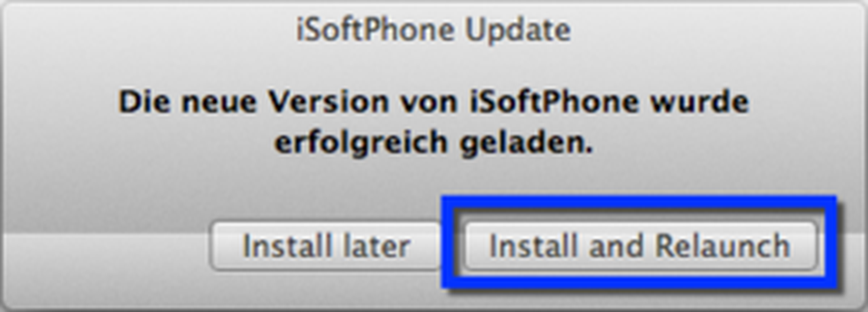868x312 pixels.
Task: Click the Install and Relaunch button
Action: pyautogui.click(x=641, y=246)
